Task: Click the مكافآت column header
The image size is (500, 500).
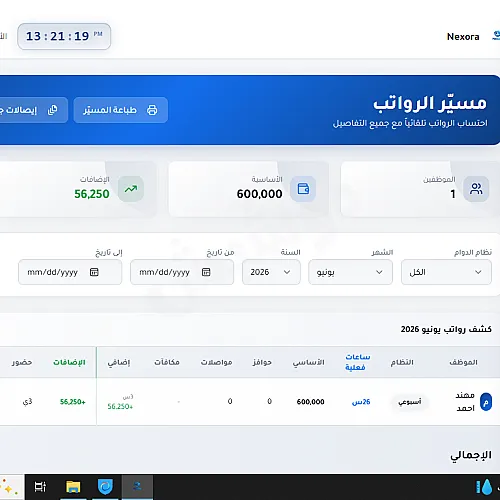Action: pyautogui.click(x=167, y=362)
